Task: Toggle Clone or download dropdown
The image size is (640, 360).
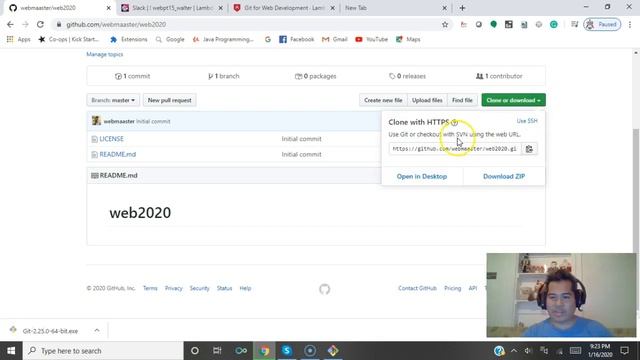Action: click(513, 100)
